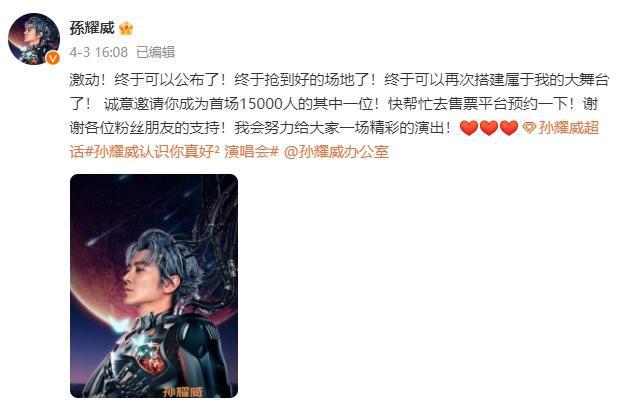Viewport: 629px width, 401px height.
Task: Click the first red heart emoji
Action: [469, 128]
